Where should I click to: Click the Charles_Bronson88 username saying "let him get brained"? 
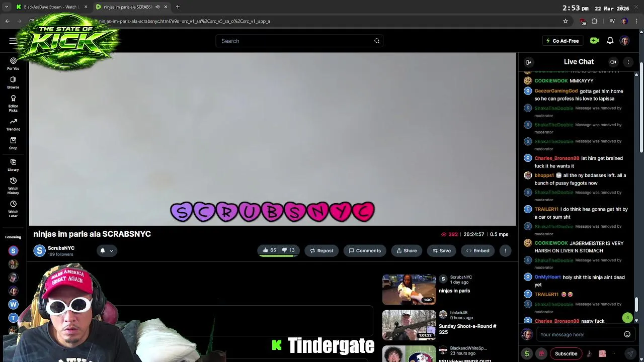coord(556,158)
